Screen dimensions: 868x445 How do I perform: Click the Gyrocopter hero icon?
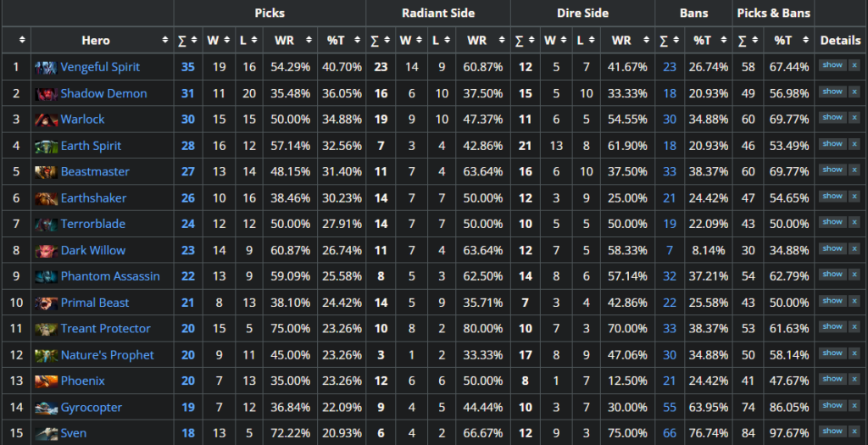click(46, 408)
